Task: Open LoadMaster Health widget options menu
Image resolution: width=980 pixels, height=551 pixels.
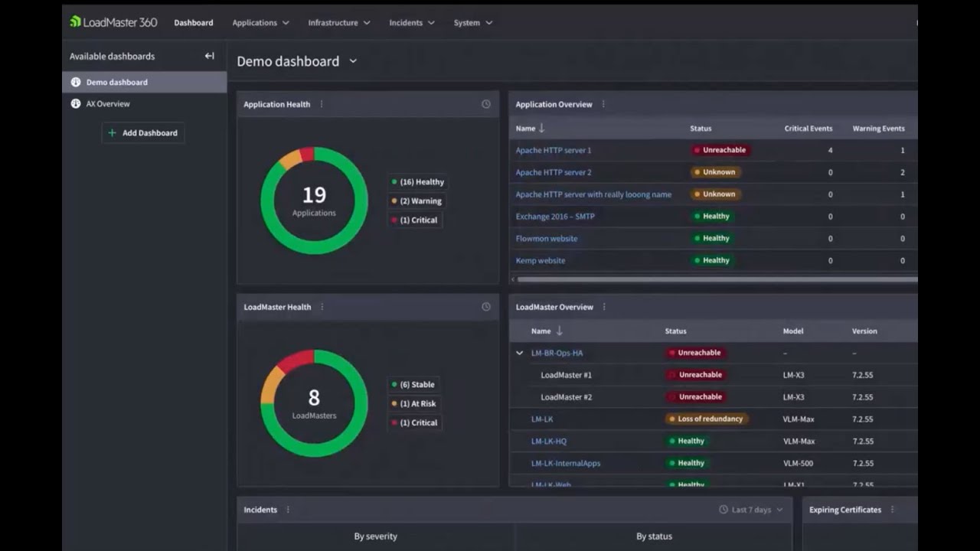Action: [322, 307]
